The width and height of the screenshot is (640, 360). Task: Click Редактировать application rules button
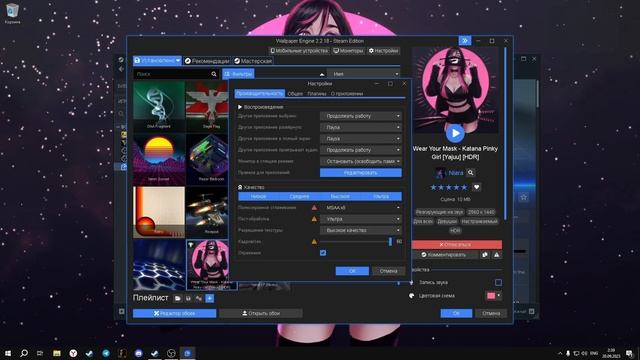(x=361, y=173)
